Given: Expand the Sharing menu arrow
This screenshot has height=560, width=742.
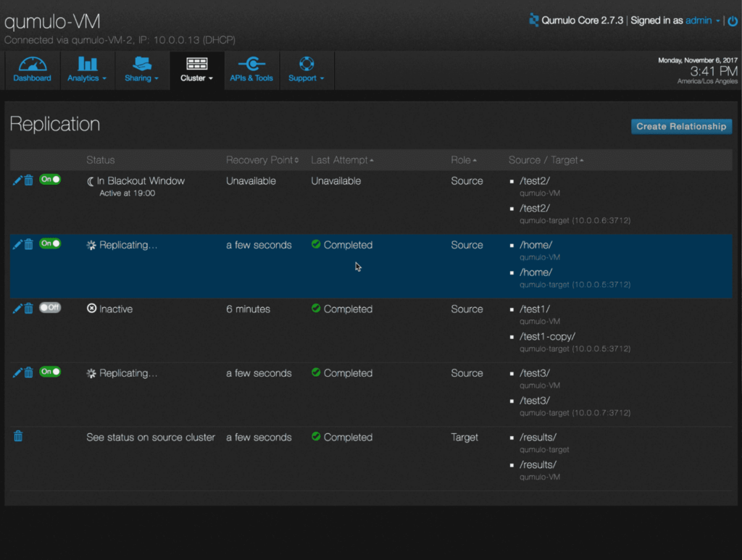Looking at the screenshot, I should (x=157, y=78).
